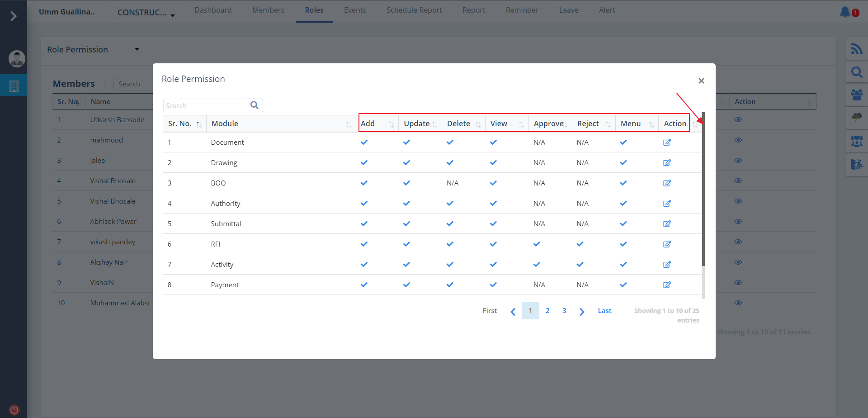Click the power logout icon at bottom left

(x=14, y=410)
